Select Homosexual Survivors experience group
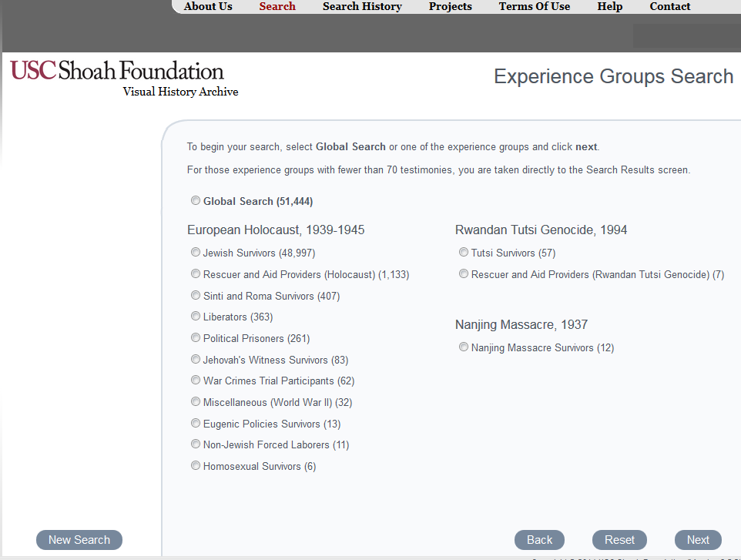 coord(196,465)
